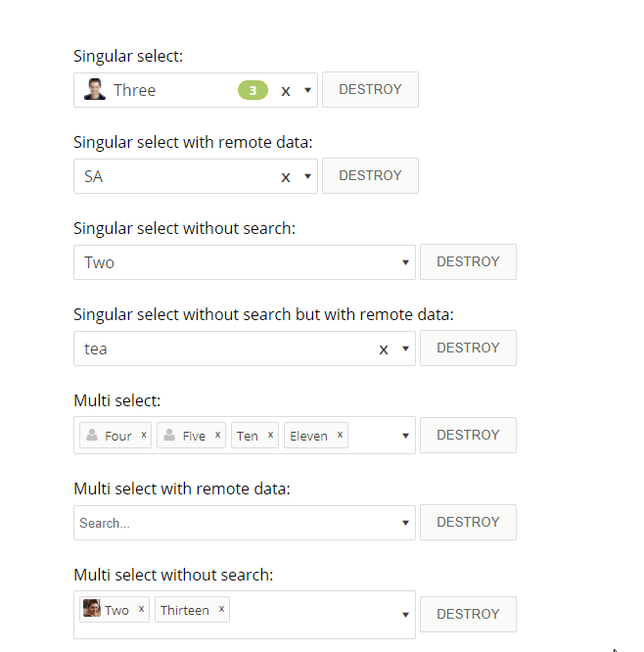Viewport: 644px width, 652px height.
Task: Expand the Multi select dropdown arrow
Action: (x=405, y=436)
